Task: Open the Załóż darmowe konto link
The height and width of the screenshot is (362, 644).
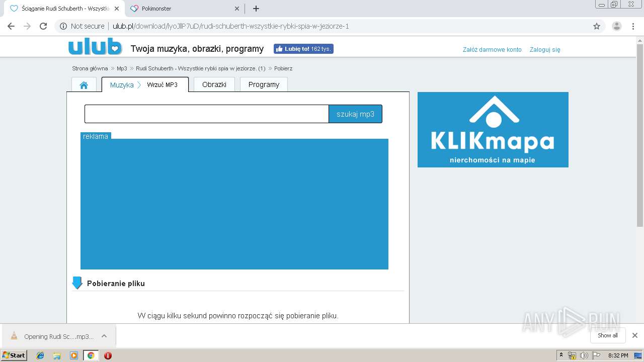Action: click(492, 49)
